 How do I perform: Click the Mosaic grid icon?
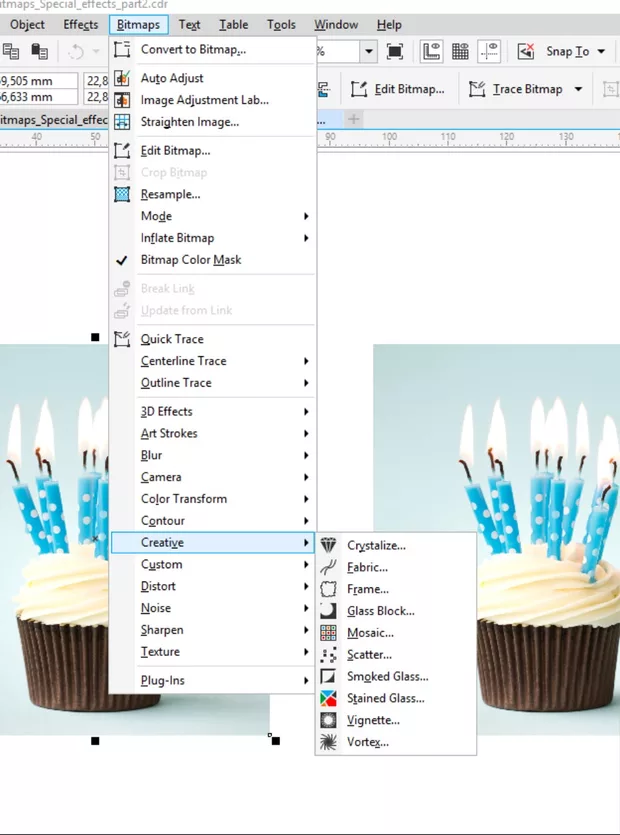pos(328,632)
